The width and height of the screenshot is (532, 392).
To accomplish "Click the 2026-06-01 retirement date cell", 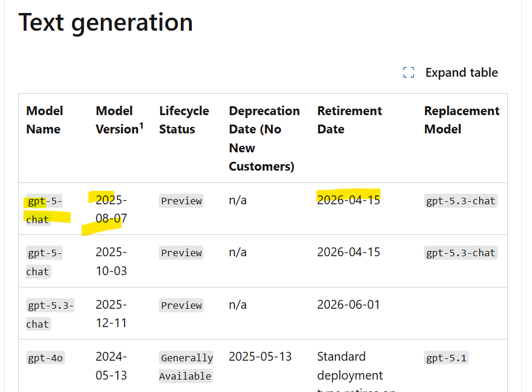I will tap(348, 305).
